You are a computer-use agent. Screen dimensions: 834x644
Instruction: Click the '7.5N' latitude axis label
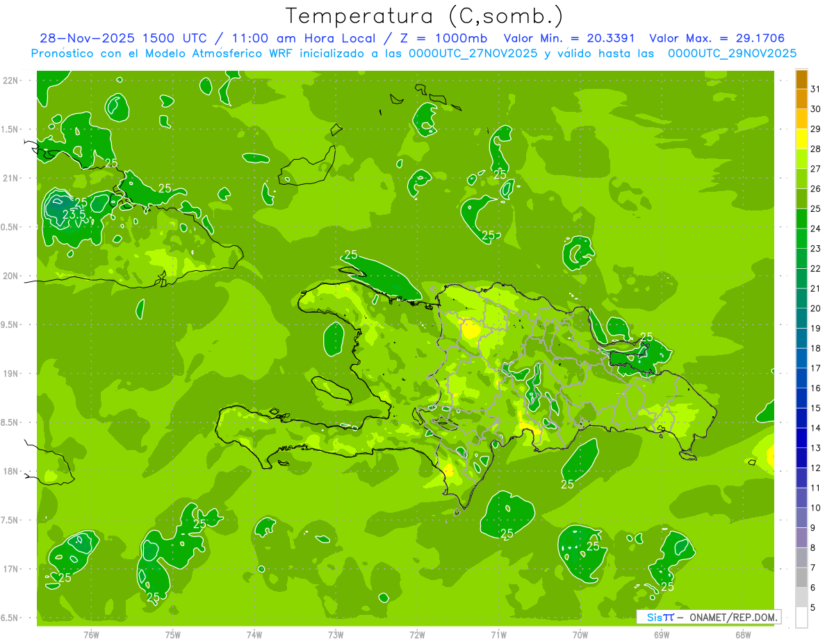click(9, 520)
